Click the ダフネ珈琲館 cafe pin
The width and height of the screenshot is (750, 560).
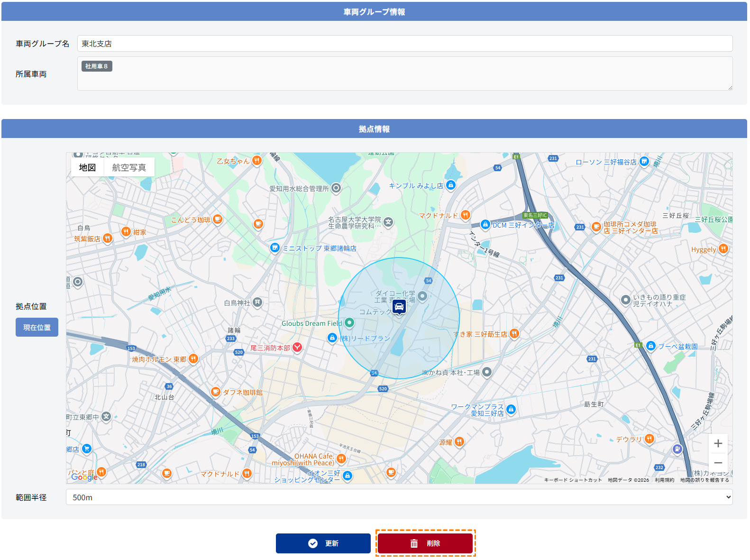coord(216,392)
